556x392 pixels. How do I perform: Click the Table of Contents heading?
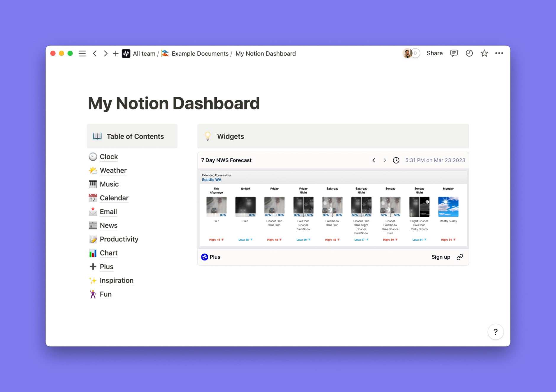[x=135, y=136]
